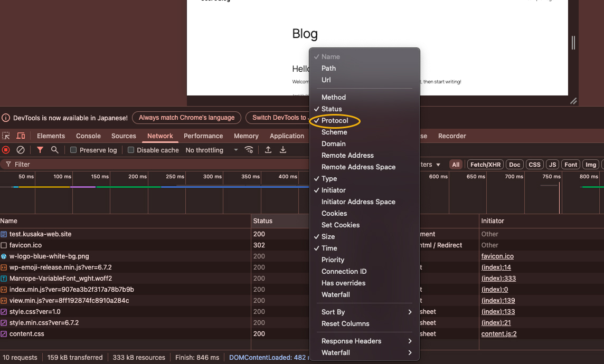604x364 pixels.
Task: Open network conditions wifi icon
Action: coord(249,150)
